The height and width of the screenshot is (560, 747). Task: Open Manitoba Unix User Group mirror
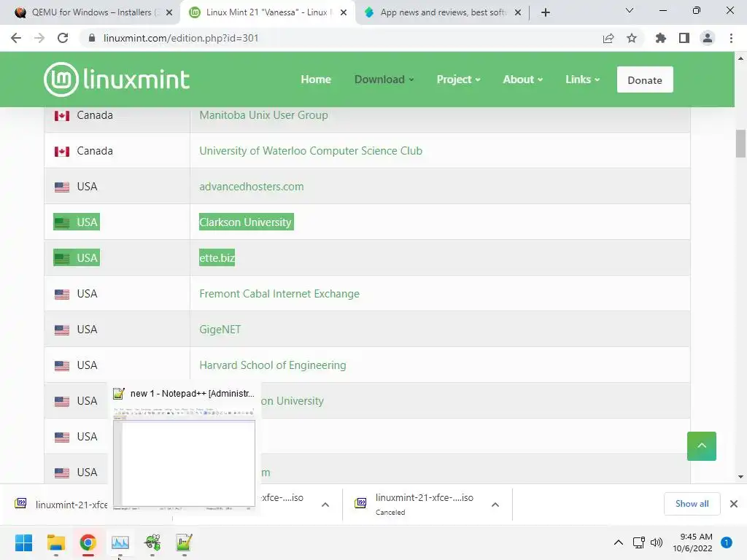click(263, 115)
